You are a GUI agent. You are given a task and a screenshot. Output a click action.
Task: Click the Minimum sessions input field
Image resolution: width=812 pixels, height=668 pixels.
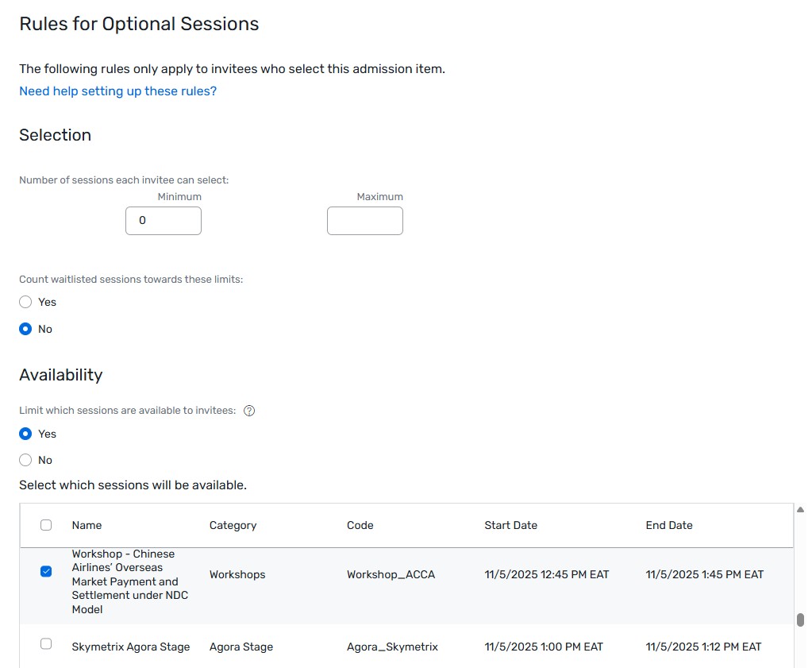(164, 221)
